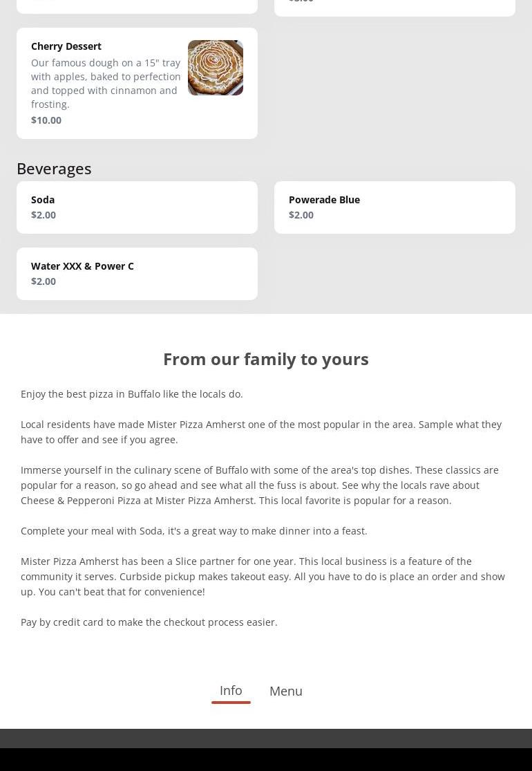Click the Soda $2.00 price

(x=44, y=215)
